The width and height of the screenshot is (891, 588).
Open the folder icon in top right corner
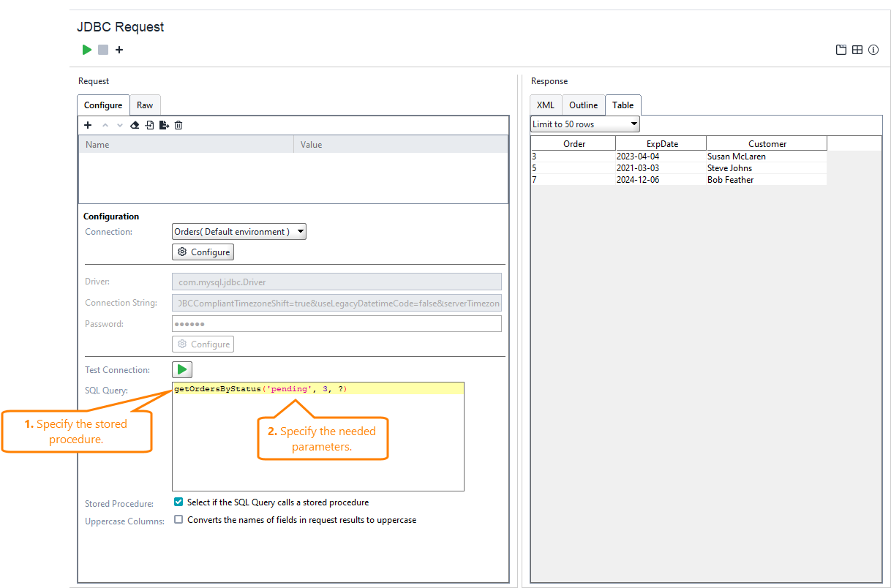point(841,50)
